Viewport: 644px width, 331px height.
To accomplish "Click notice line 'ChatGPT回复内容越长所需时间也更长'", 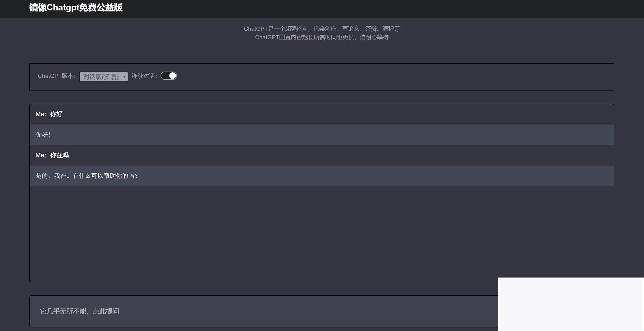I will (x=322, y=37).
